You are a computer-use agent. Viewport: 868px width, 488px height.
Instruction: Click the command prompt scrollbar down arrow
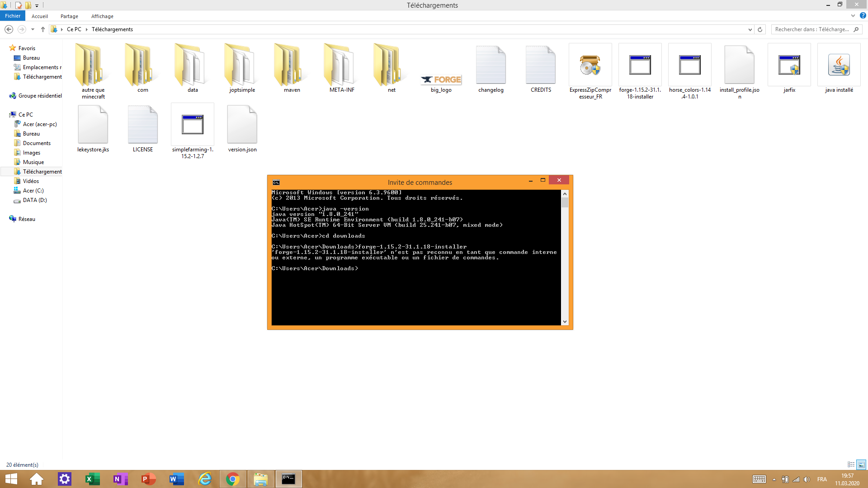pos(565,321)
